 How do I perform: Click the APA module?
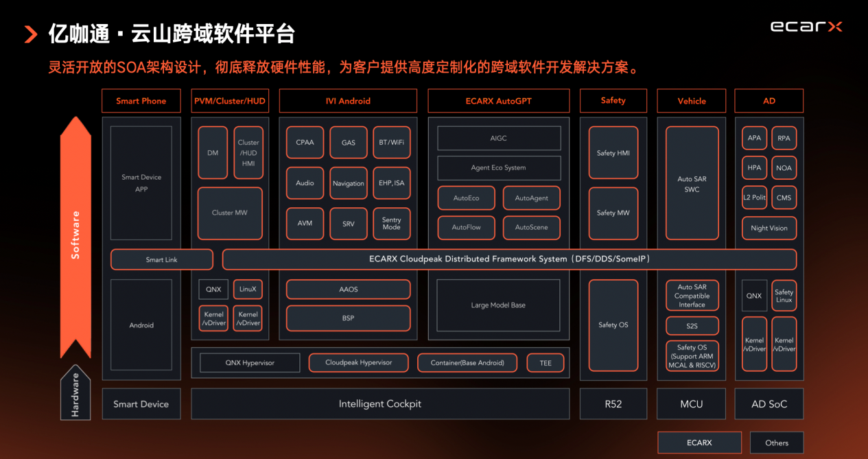coord(754,139)
